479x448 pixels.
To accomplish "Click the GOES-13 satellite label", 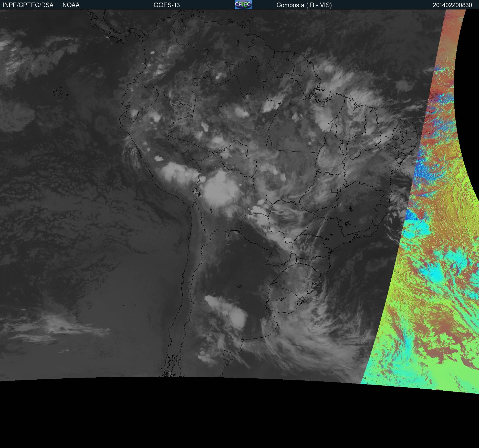I will 167,5.
